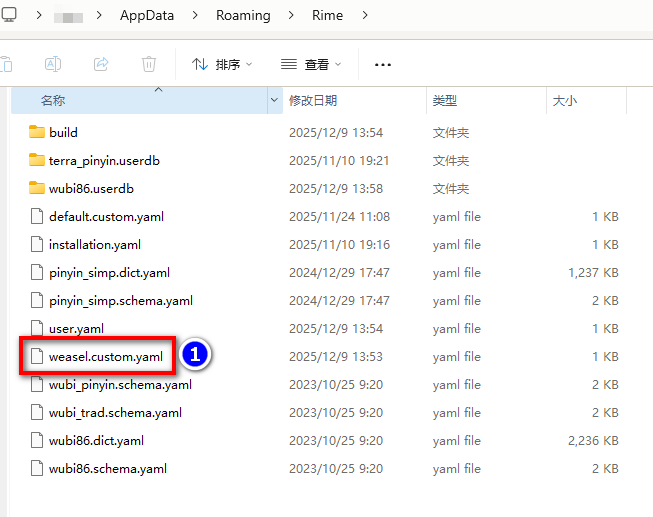Click the Delete trash icon in toolbar

149,64
